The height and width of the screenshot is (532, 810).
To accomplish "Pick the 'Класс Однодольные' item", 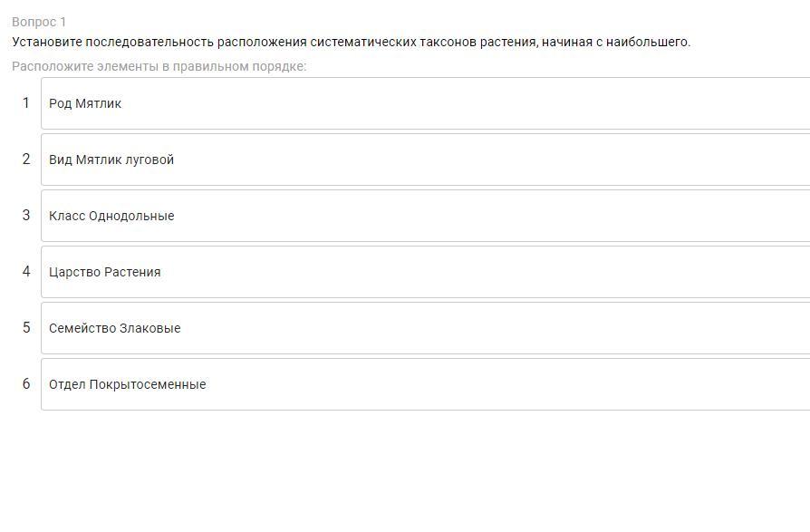I will coord(111,216).
